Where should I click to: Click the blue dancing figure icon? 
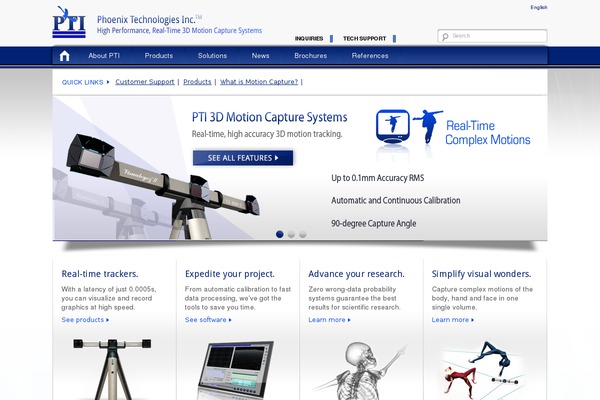pos(428,126)
